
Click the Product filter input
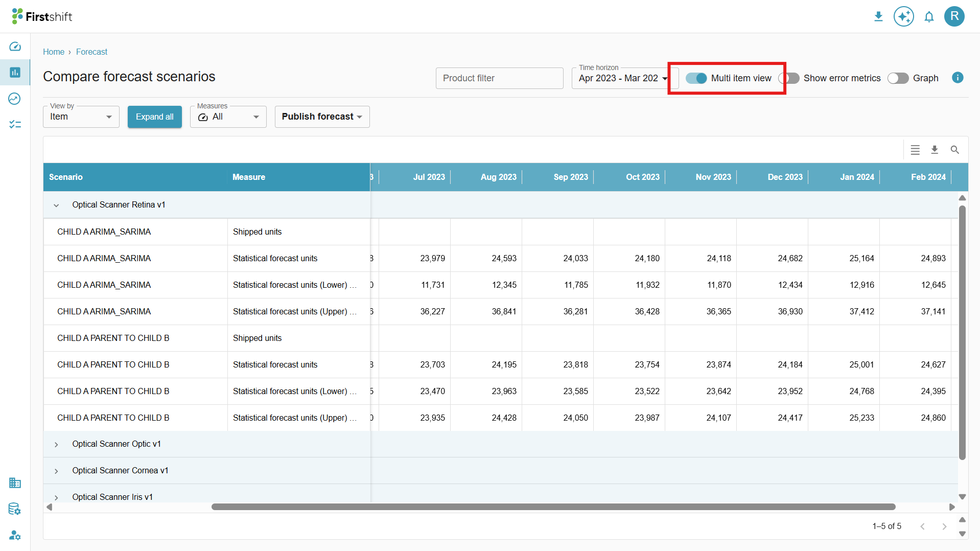(499, 78)
